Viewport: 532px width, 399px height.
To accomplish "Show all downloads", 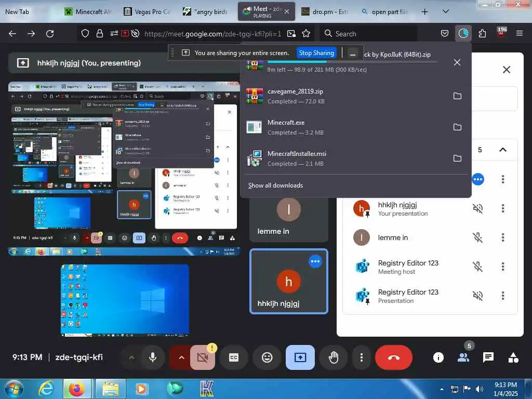I will pyautogui.click(x=275, y=185).
